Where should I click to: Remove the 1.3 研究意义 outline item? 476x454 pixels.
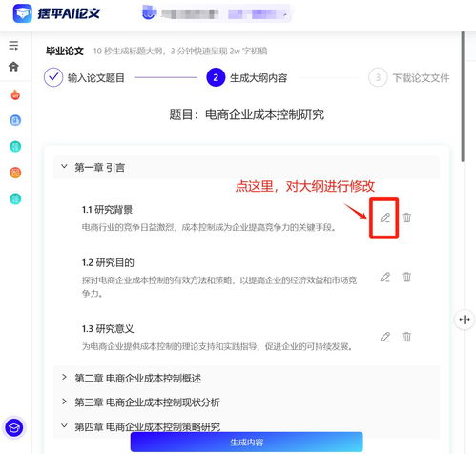pyautogui.click(x=406, y=337)
